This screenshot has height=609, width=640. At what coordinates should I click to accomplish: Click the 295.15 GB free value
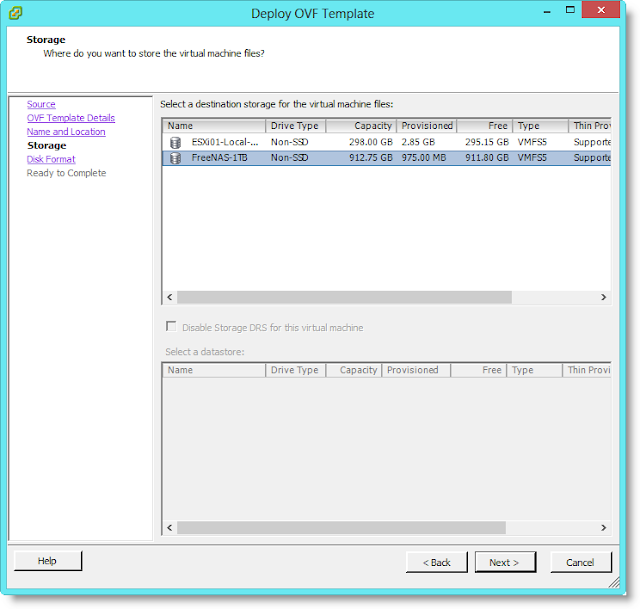(487, 142)
